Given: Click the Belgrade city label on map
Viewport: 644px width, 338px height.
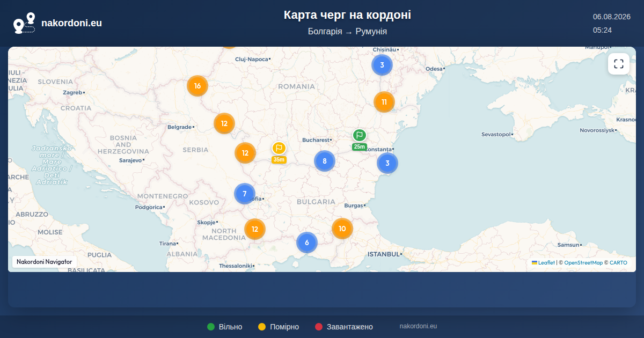Looking at the screenshot, I should pos(180,127).
